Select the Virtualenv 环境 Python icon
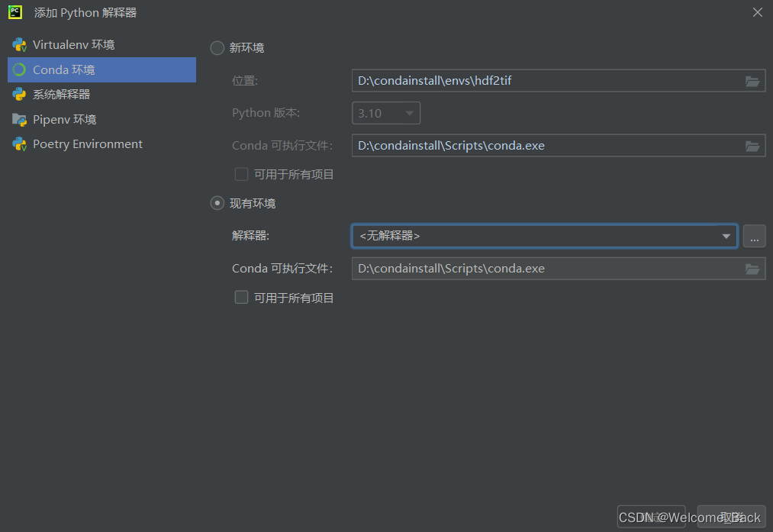773x532 pixels. (19, 44)
